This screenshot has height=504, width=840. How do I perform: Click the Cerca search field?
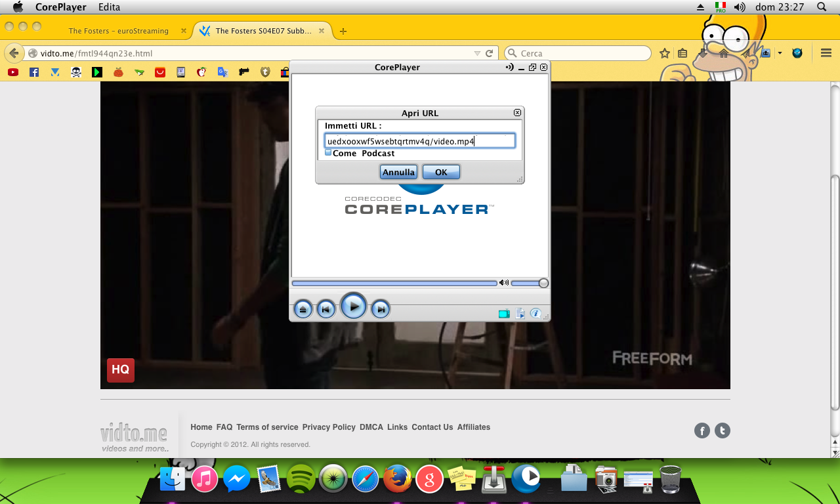click(577, 53)
